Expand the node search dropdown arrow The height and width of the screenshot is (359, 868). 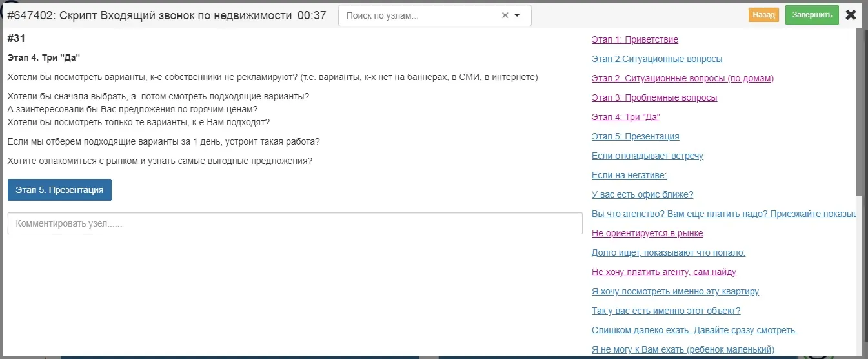[517, 15]
